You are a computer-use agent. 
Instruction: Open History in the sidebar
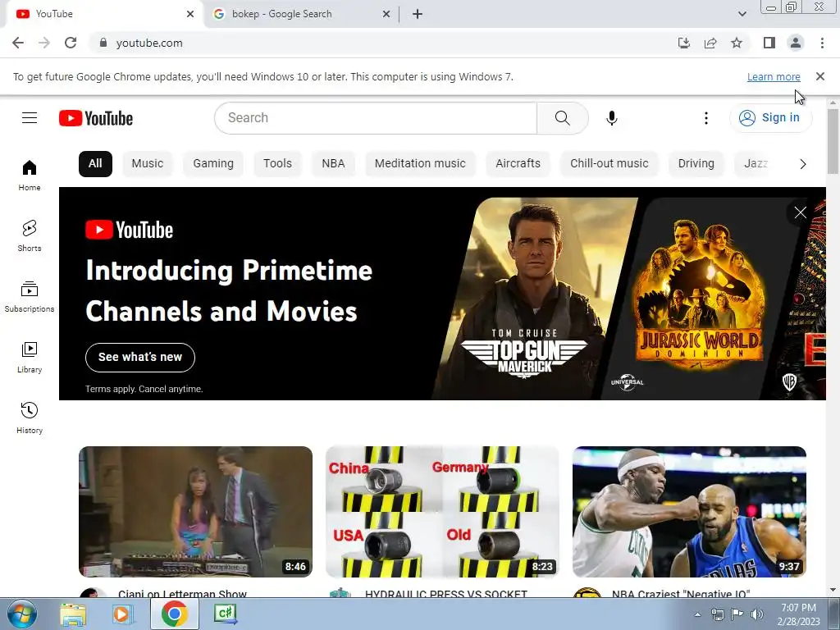click(x=30, y=418)
